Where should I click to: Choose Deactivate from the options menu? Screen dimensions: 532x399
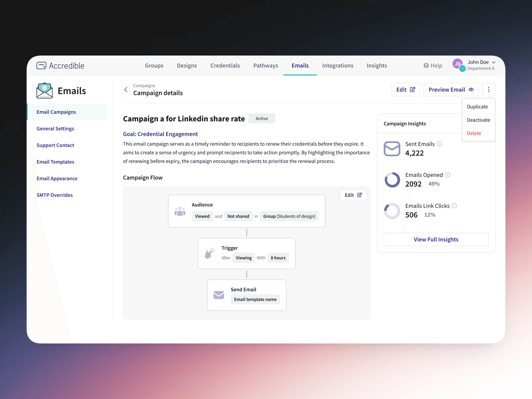[x=478, y=120]
